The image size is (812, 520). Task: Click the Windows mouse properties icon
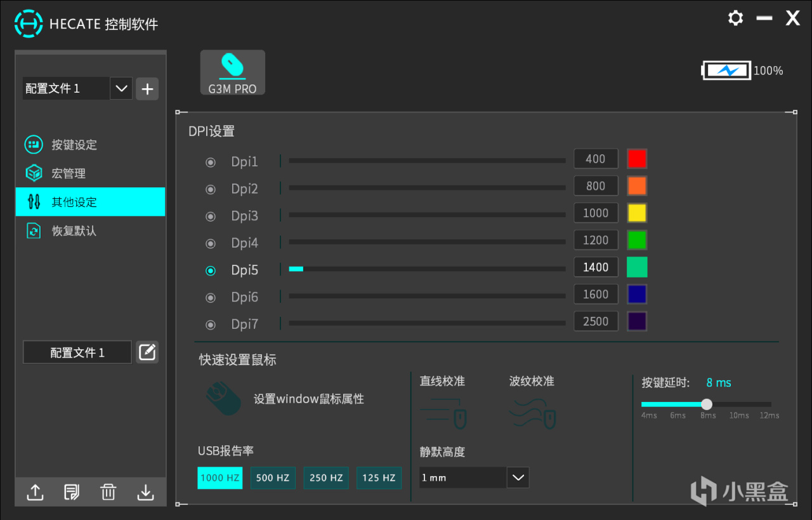[x=223, y=399]
